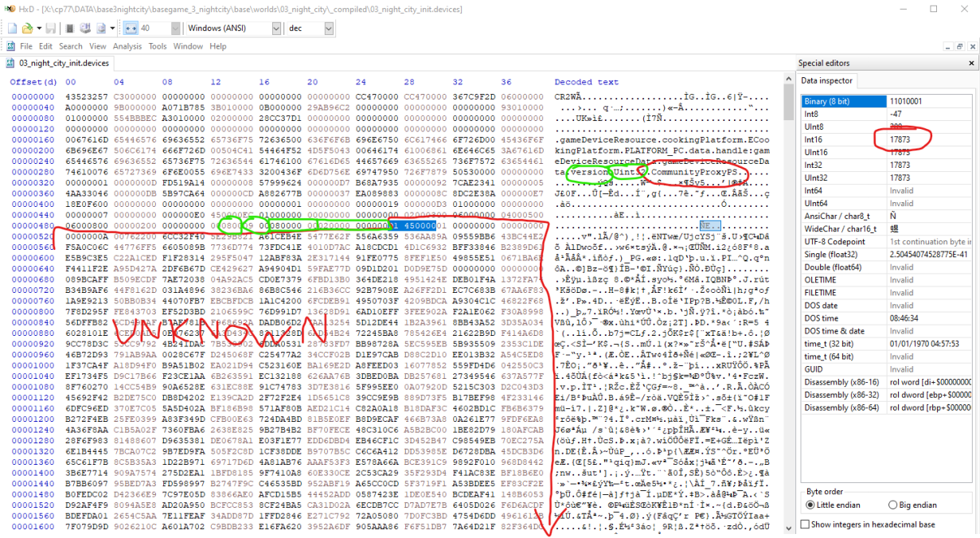Screen dimensions: 980x538
Task: Open a disk image
Action: pos(100,27)
